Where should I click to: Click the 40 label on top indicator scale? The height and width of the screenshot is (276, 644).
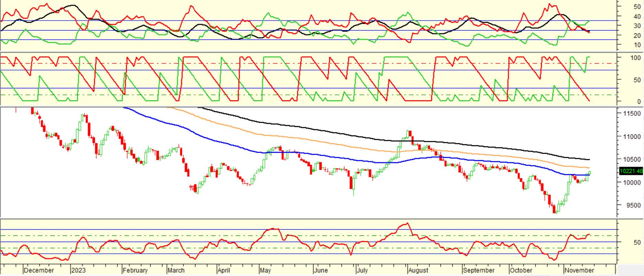pyautogui.click(x=636, y=16)
